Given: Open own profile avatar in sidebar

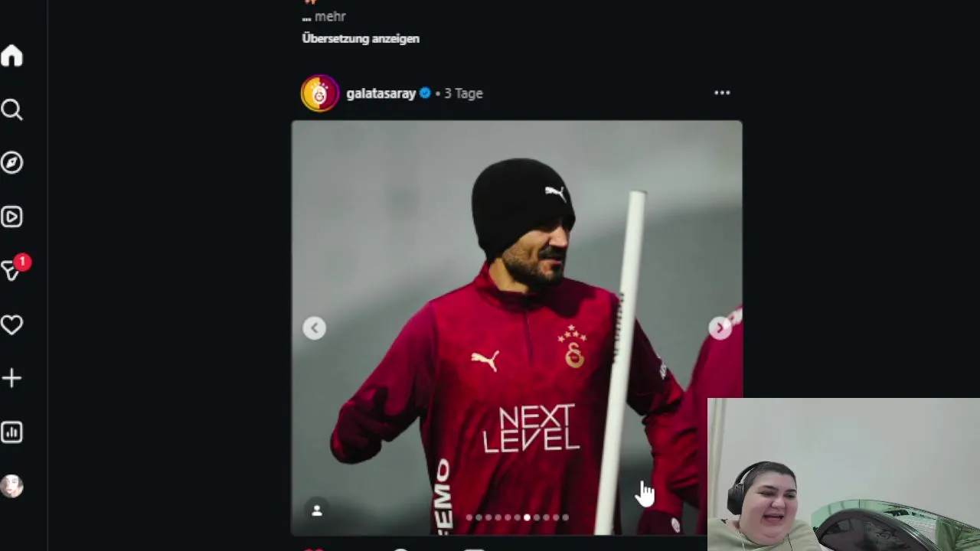Looking at the screenshot, I should (x=11, y=486).
